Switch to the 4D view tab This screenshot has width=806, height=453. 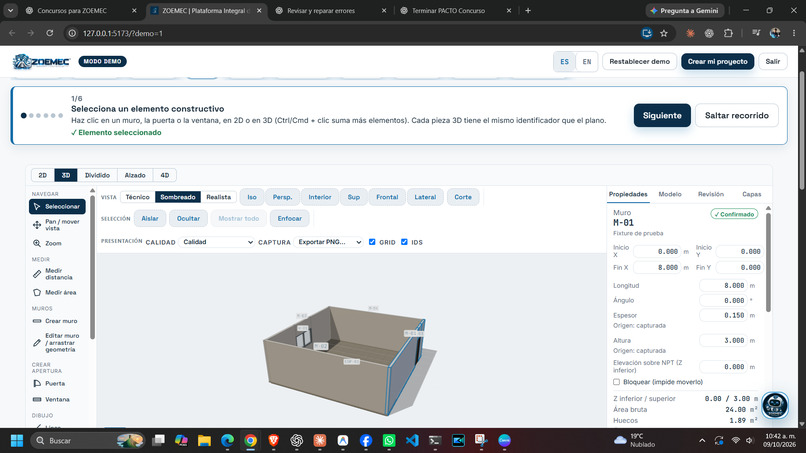click(164, 175)
